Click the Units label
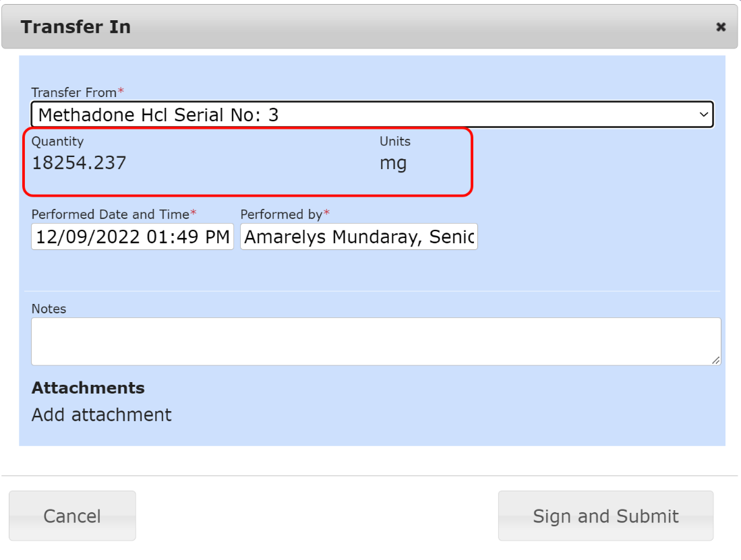 (x=395, y=142)
